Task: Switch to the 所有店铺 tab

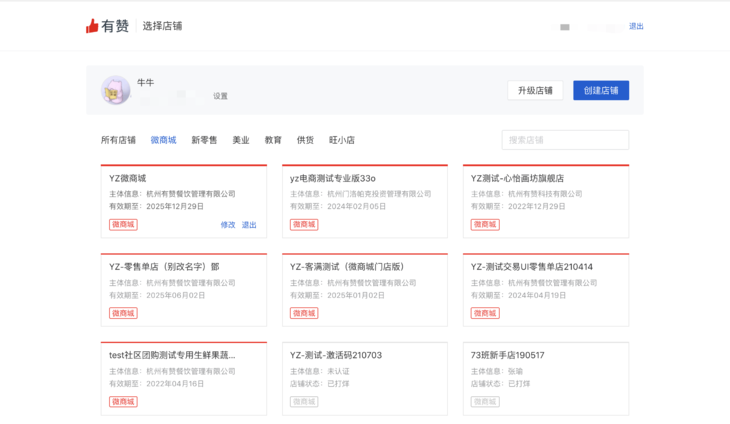Action: click(118, 140)
